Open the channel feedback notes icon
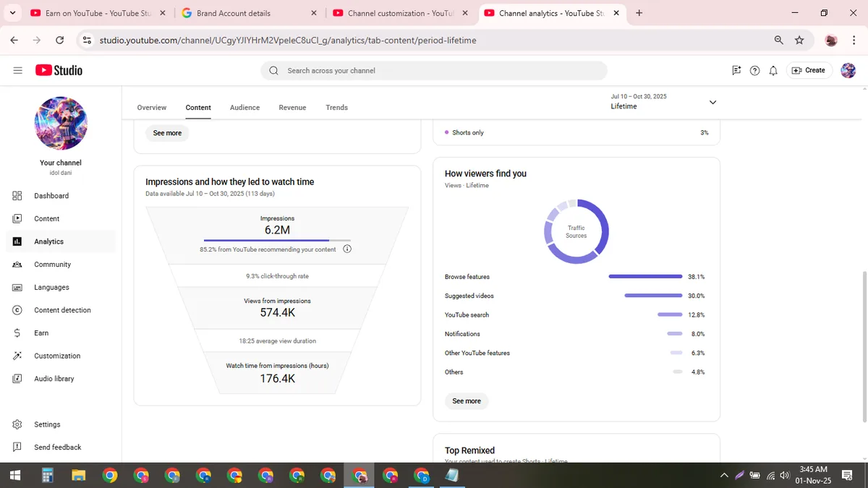868x488 pixels. 736,70
